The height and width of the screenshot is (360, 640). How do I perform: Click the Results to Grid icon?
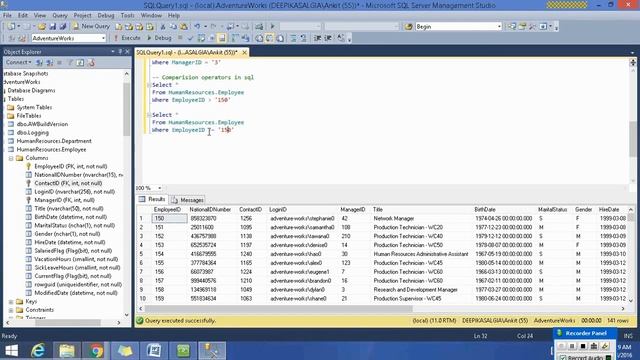(x=269, y=38)
